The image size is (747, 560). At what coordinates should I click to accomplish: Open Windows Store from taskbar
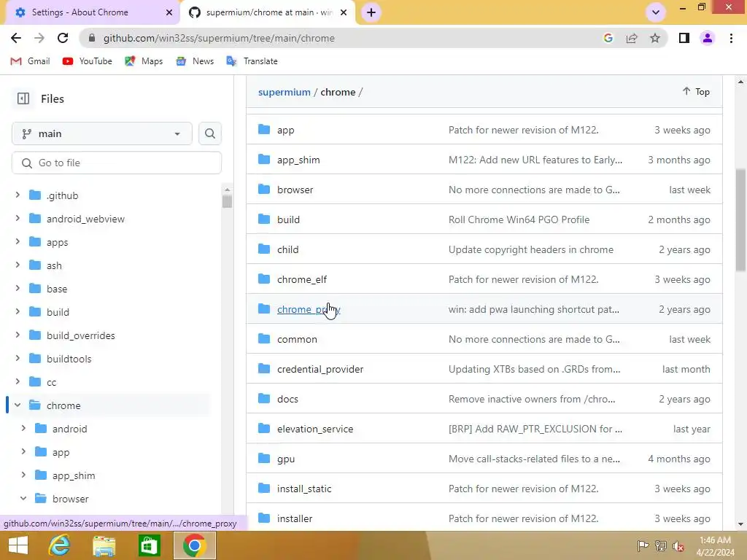tap(149, 545)
